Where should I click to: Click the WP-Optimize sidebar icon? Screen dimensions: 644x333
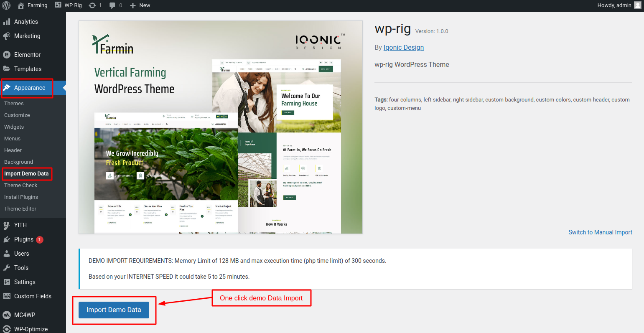tap(7, 329)
